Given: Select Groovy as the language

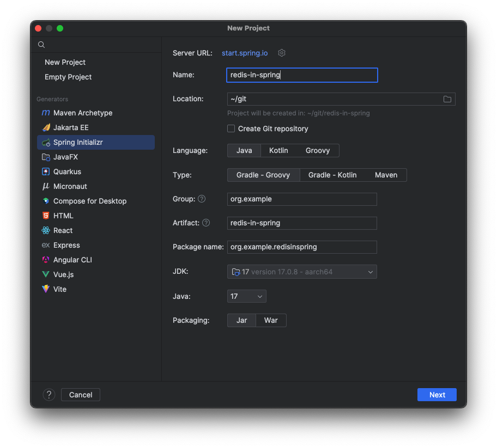Looking at the screenshot, I should coord(318,150).
